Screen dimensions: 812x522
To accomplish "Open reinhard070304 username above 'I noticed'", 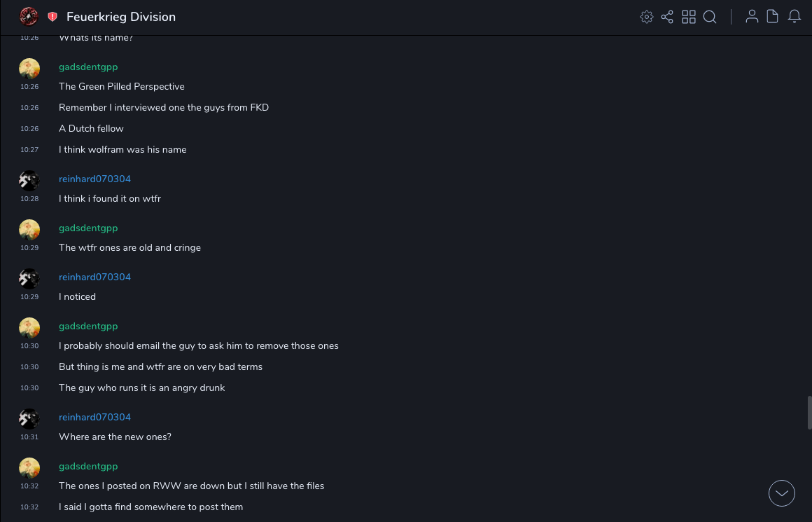I will pos(94,277).
